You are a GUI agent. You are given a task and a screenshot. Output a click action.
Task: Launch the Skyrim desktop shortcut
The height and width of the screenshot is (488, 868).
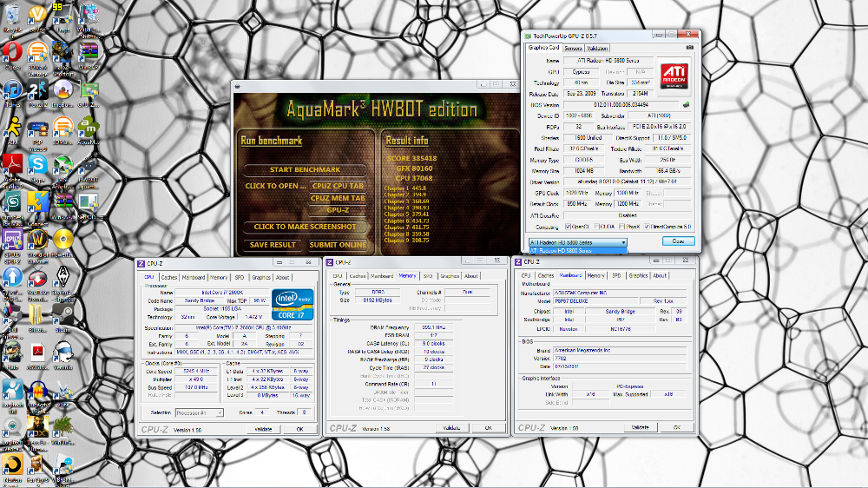point(62,280)
